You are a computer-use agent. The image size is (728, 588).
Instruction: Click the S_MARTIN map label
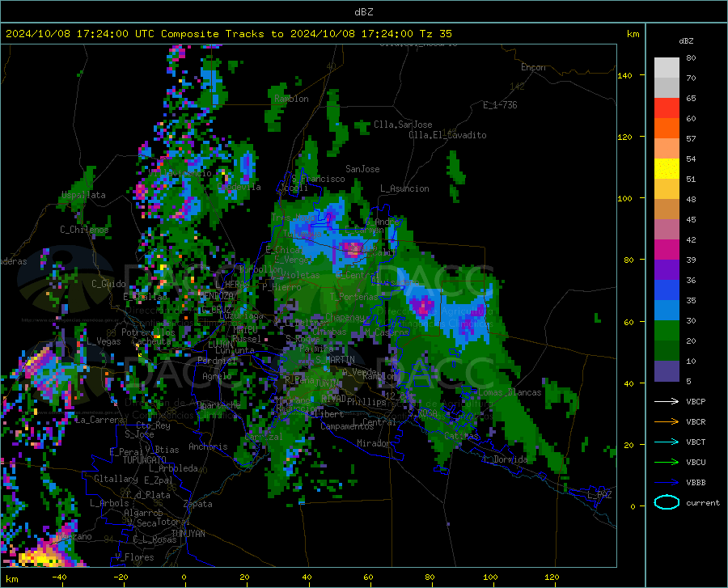pos(335,360)
